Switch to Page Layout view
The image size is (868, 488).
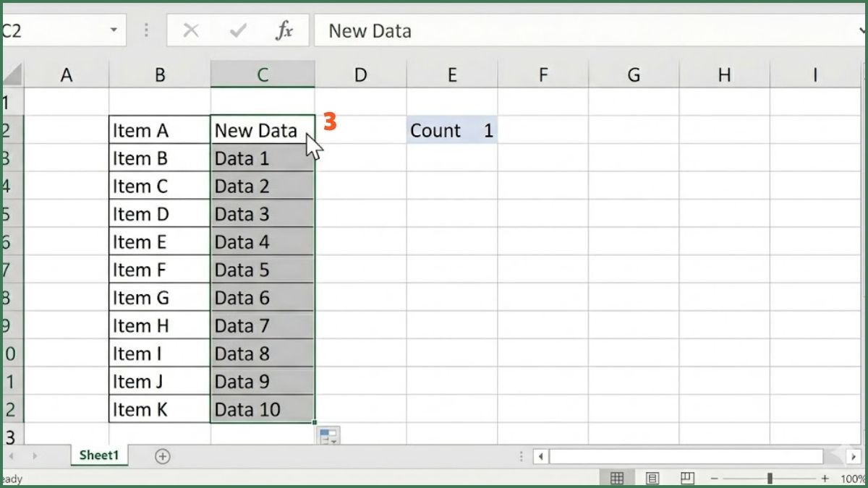tap(652, 479)
